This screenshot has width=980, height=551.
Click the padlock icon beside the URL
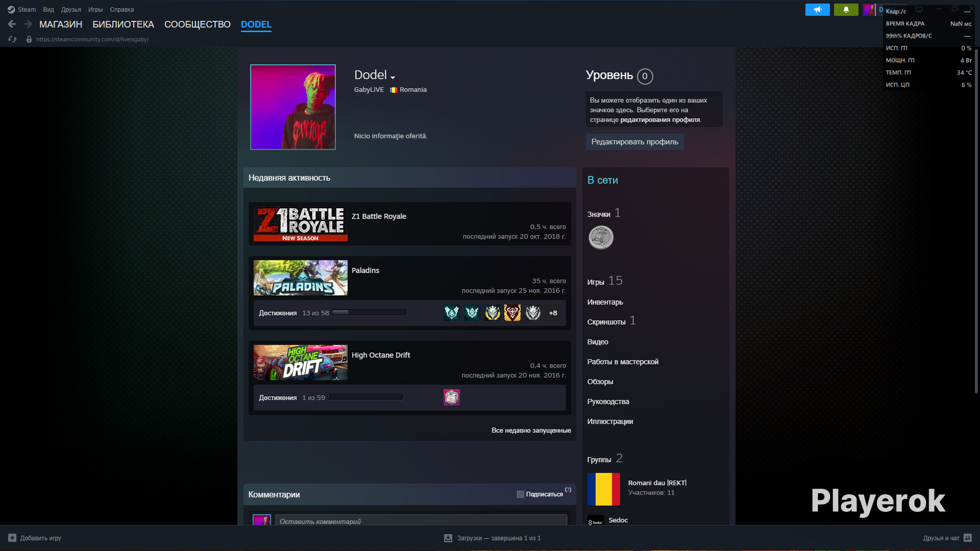pos(29,39)
